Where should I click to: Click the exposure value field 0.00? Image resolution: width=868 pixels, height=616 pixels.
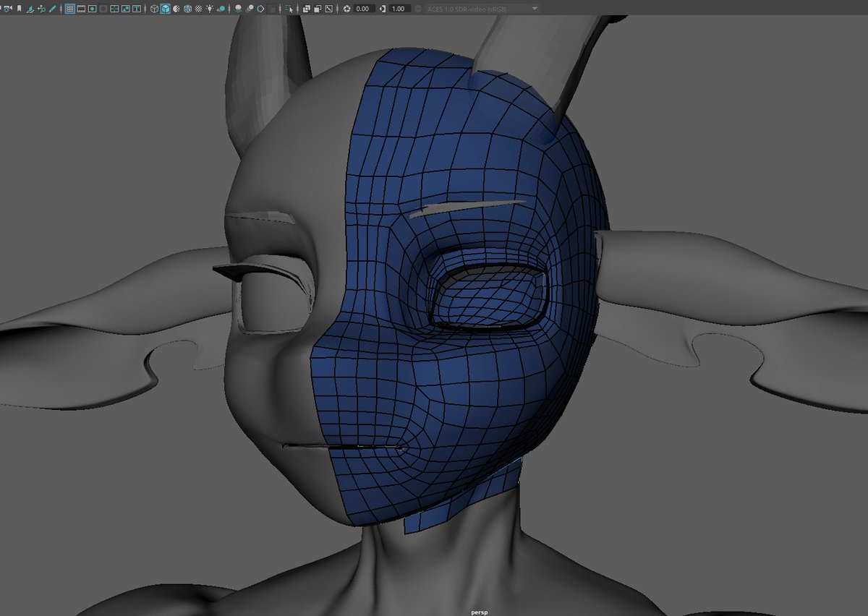[x=364, y=9]
